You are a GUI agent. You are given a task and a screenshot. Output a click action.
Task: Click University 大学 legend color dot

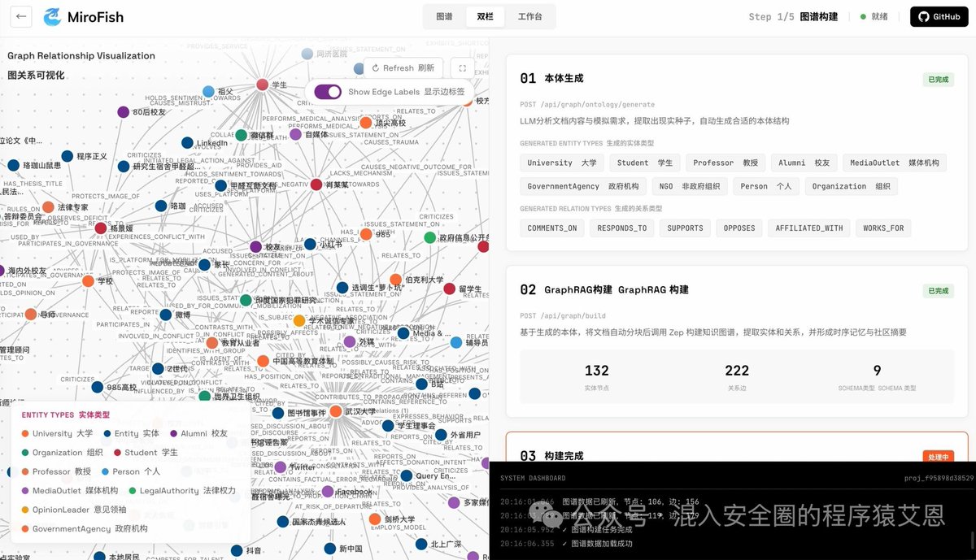25,434
